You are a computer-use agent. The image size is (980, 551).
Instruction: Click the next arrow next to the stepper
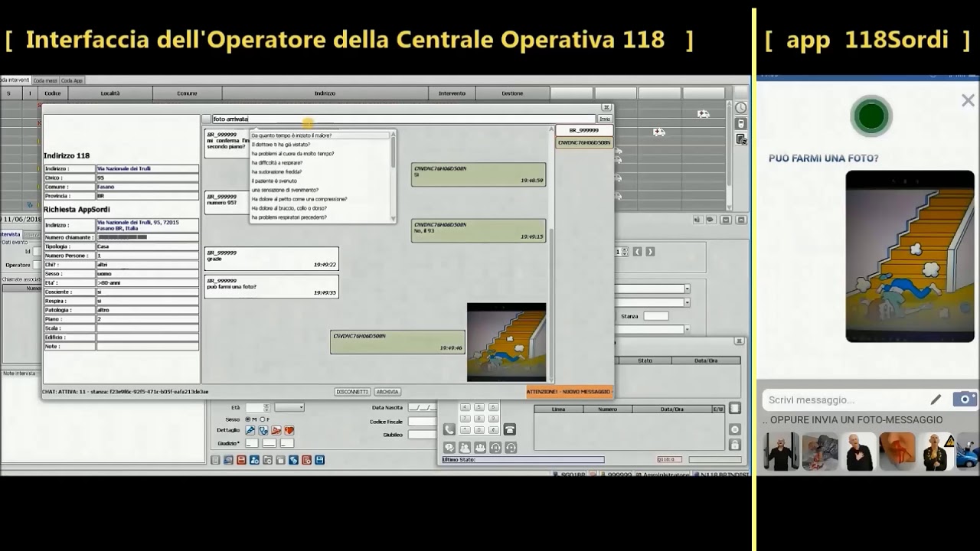(650, 251)
